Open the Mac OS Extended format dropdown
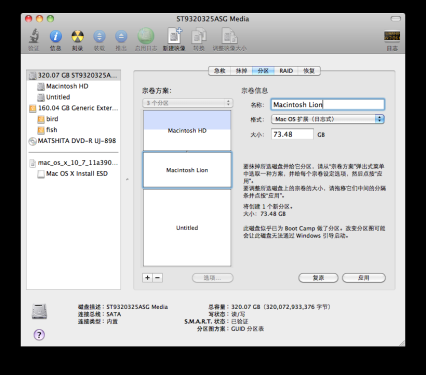Viewport: 426px width, 375px height. pos(328,119)
